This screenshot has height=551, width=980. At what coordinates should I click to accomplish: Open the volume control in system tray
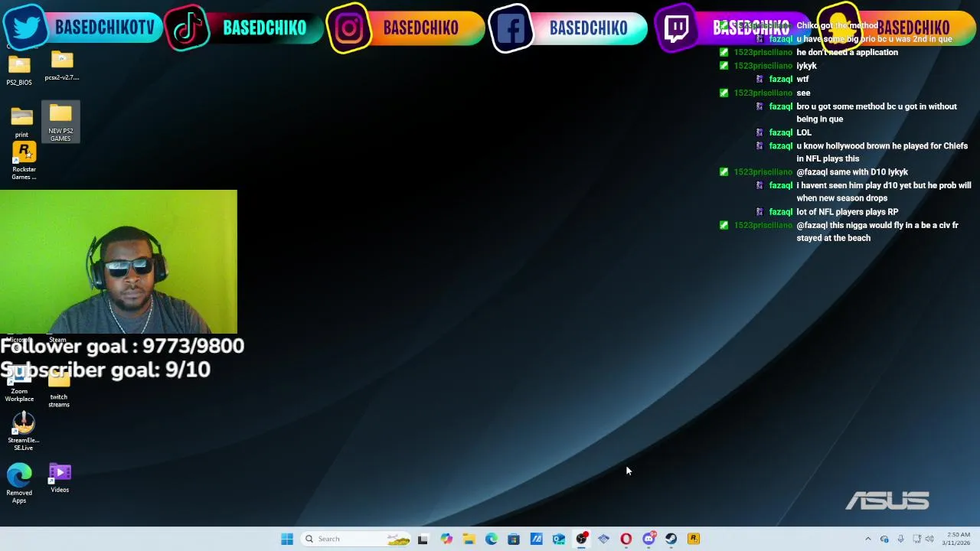pos(929,539)
